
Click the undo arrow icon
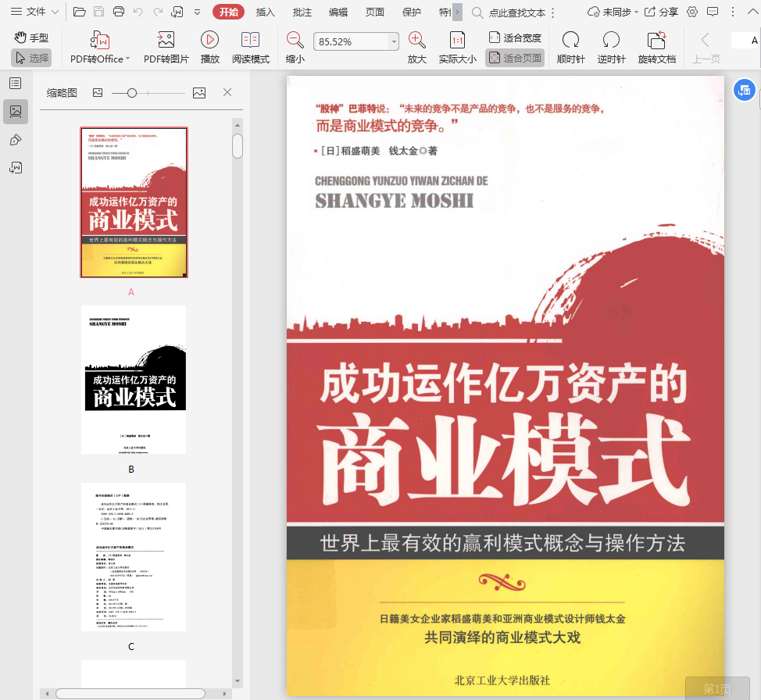click(138, 12)
